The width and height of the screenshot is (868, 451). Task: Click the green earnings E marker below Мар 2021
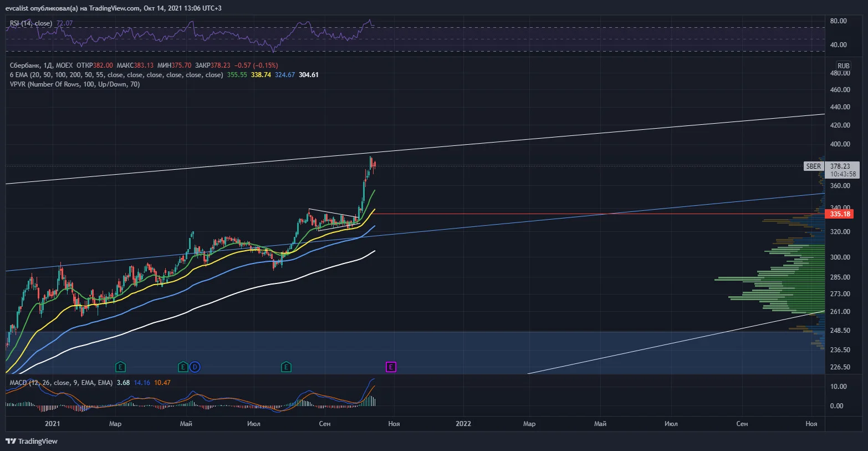click(x=120, y=367)
